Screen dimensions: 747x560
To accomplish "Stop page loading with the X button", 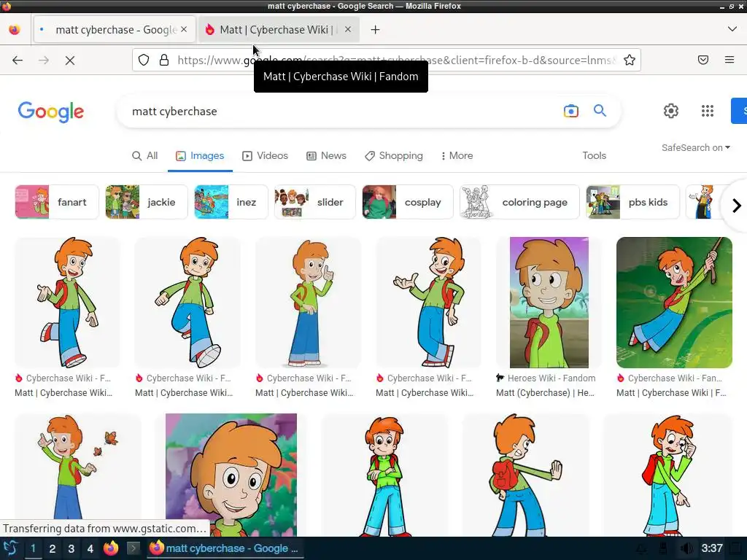I will point(70,60).
